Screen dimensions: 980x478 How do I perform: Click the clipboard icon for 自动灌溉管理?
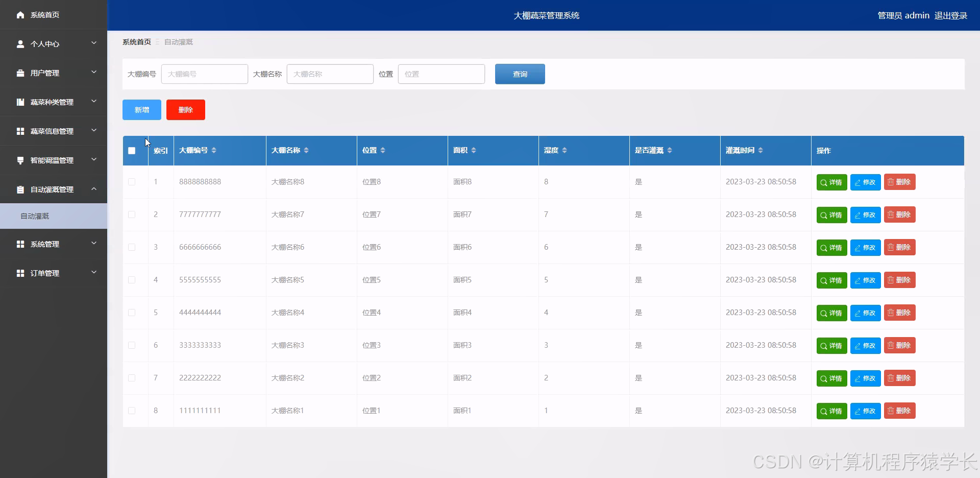(20, 189)
